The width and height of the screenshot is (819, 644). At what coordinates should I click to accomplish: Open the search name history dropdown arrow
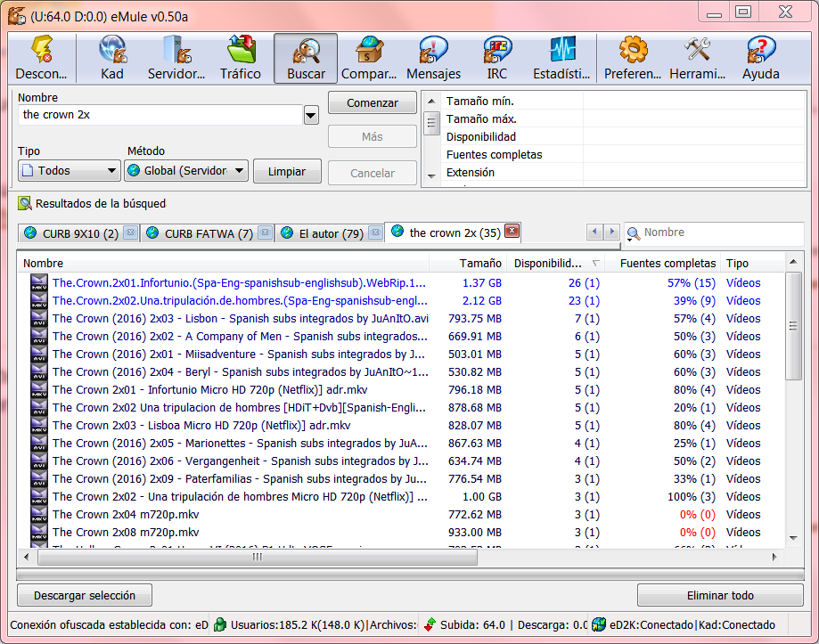click(311, 115)
